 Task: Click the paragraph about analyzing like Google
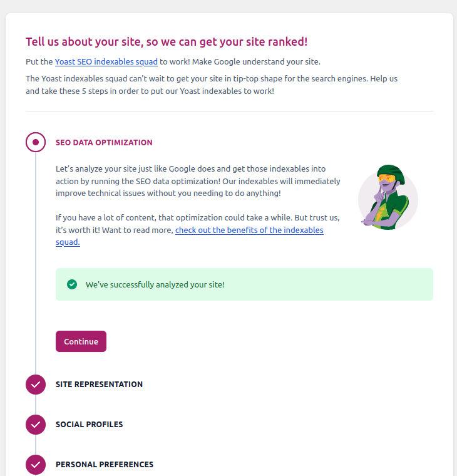(x=198, y=181)
